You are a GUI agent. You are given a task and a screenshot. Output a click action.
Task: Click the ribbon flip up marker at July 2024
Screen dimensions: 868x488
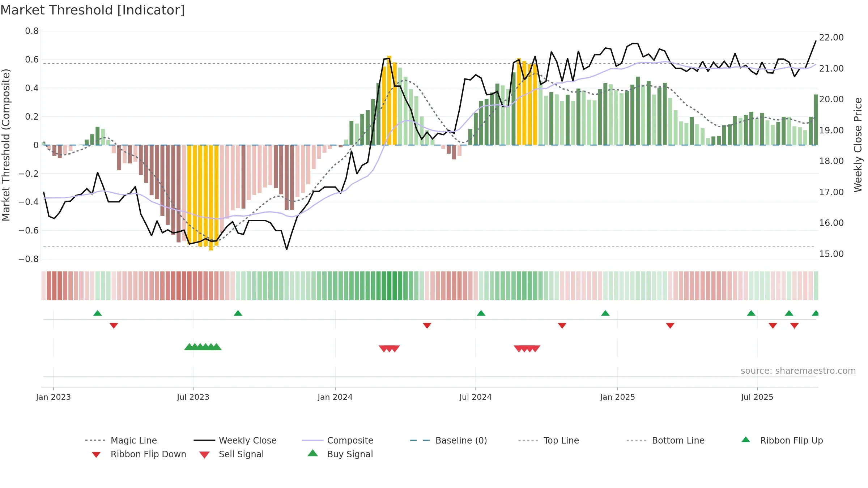(x=481, y=313)
